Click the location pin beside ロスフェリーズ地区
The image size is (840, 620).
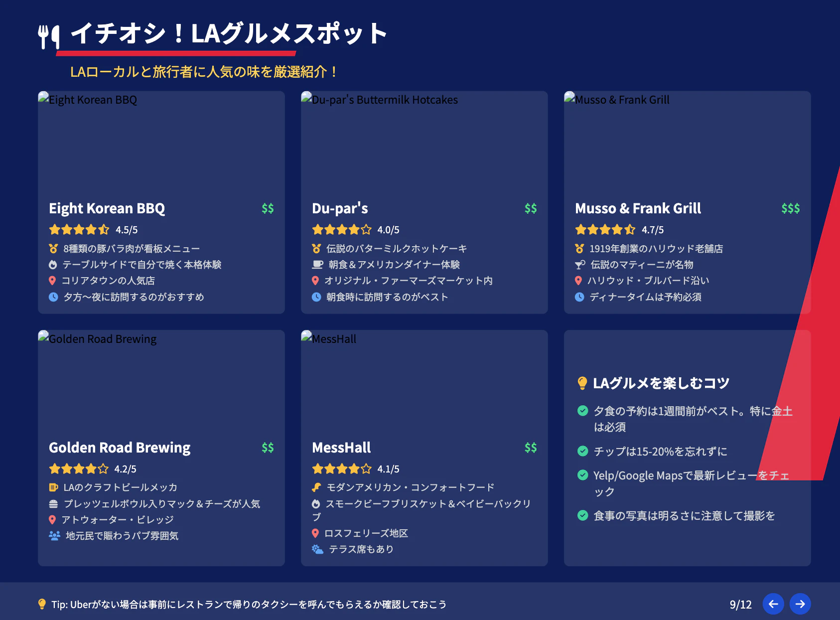click(315, 533)
